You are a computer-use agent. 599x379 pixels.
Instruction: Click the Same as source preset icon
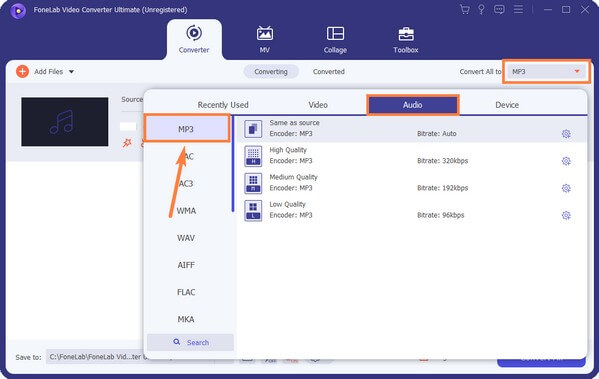tap(253, 129)
